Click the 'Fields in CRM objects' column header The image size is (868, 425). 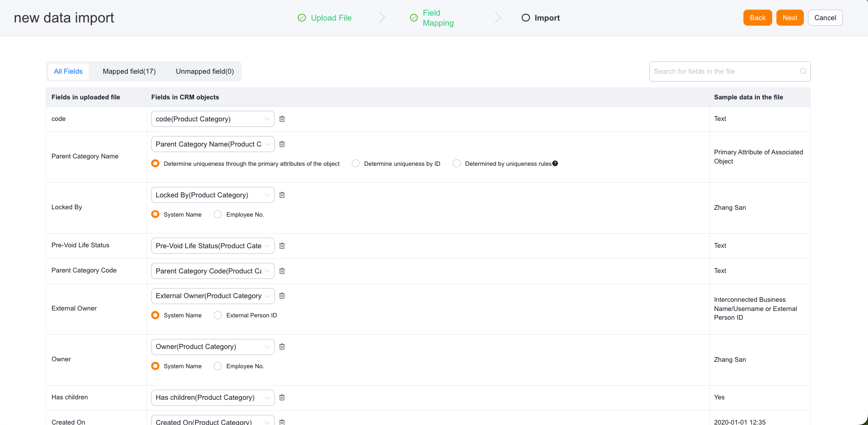point(185,97)
